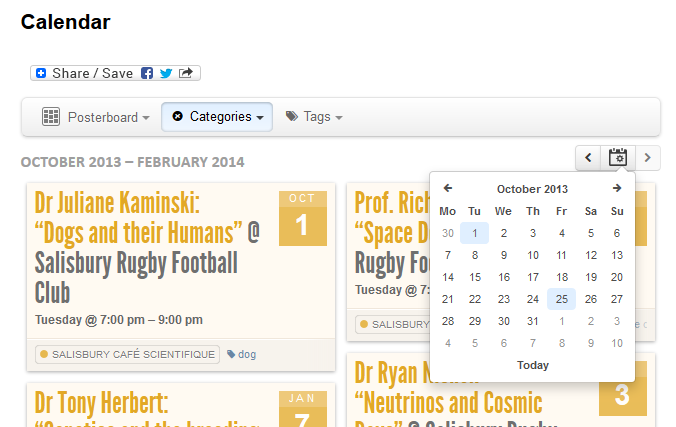The width and height of the screenshot is (676, 427).
Task: Click the Facebook share icon
Action: (147, 73)
